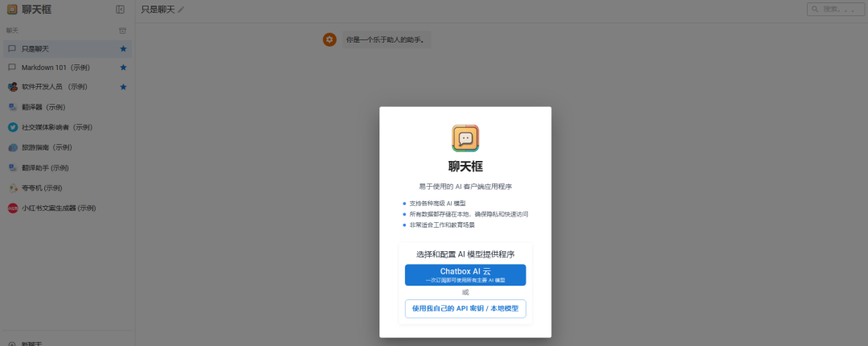Screen dimensions: 868x346
Task: Click the icon of 翻译助手 (示例)
Action: coord(13,167)
